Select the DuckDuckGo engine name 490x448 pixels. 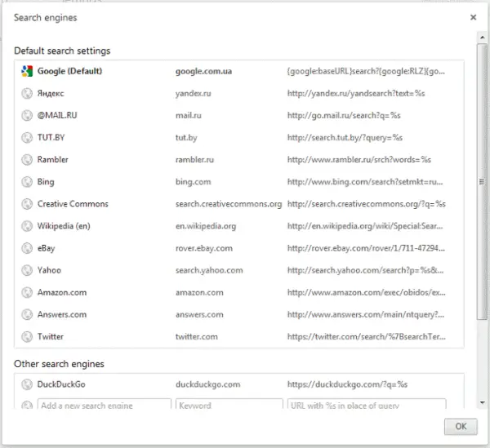(x=61, y=384)
